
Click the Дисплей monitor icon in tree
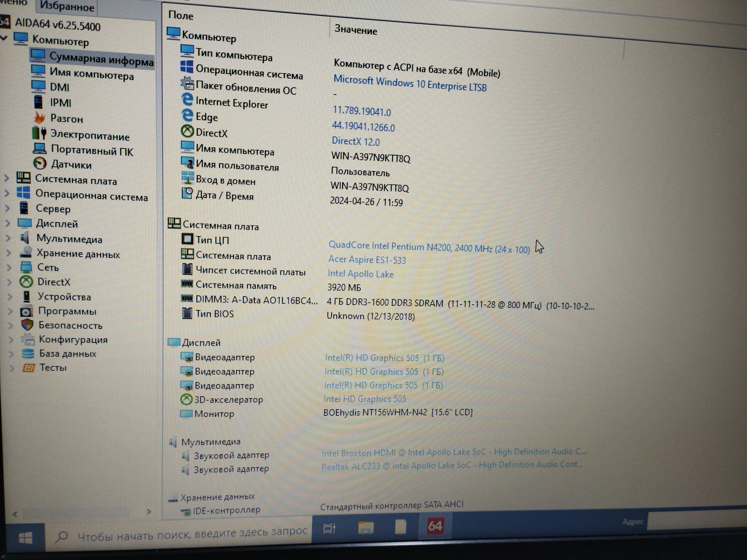click(x=25, y=223)
